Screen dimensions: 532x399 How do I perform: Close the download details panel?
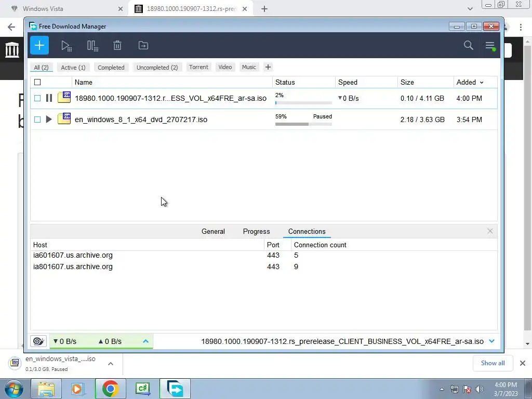tap(490, 231)
